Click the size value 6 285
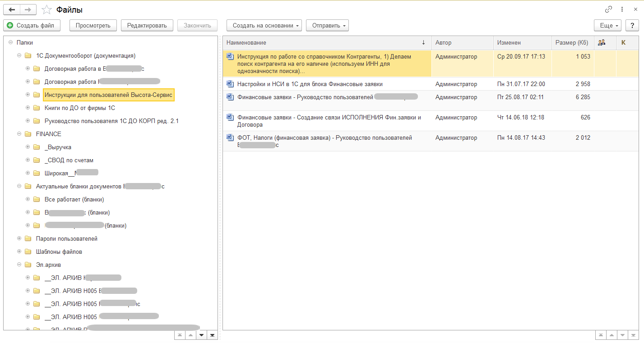This screenshot has height=343, width=644. point(583,97)
